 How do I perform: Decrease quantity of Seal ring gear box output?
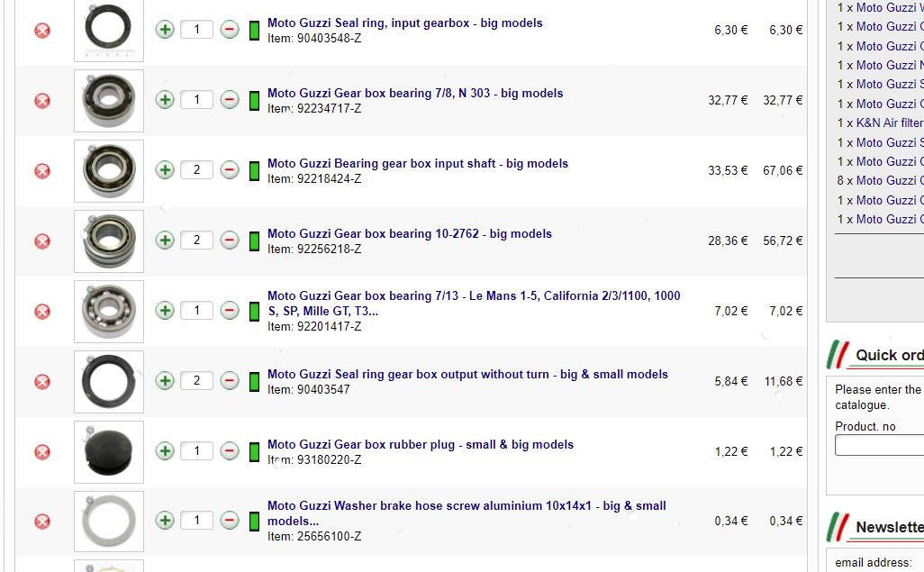point(230,380)
